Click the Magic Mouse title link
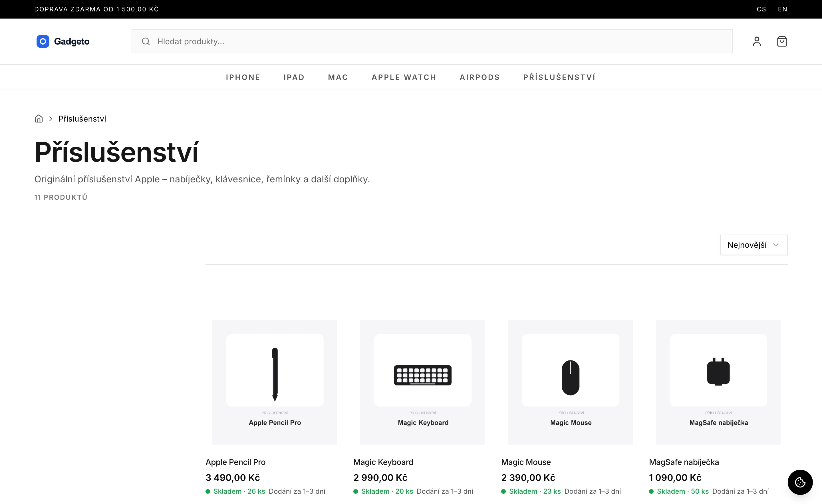822x504 pixels. tap(526, 462)
